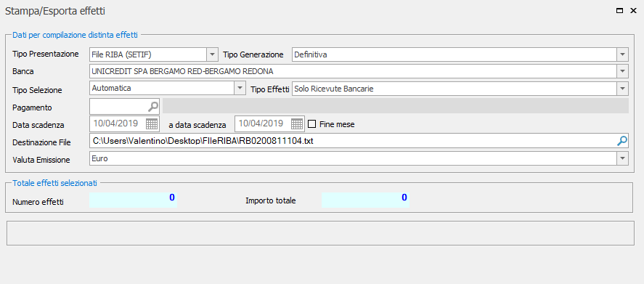Open calendar for Data scadenza start date
644x284 pixels.
click(152, 123)
